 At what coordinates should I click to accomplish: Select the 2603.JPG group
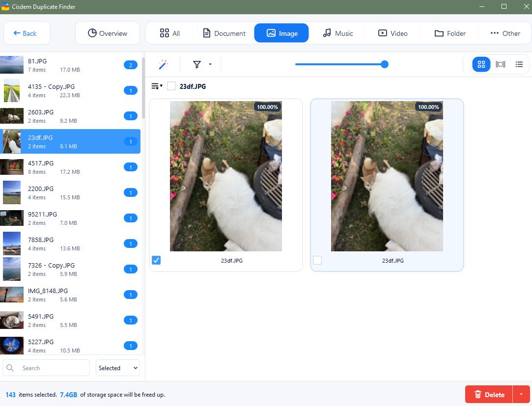[x=70, y=116]
